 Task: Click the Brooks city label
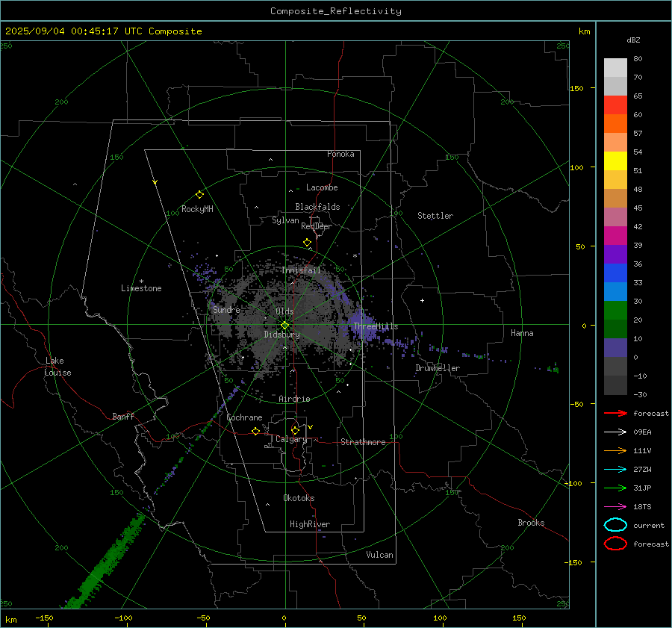pos(531,523)
